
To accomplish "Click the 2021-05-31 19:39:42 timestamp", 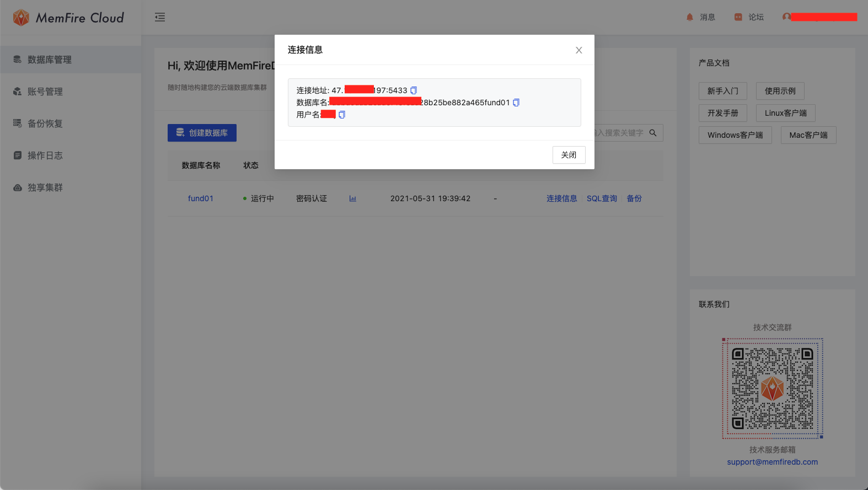I will coord(431,198).
